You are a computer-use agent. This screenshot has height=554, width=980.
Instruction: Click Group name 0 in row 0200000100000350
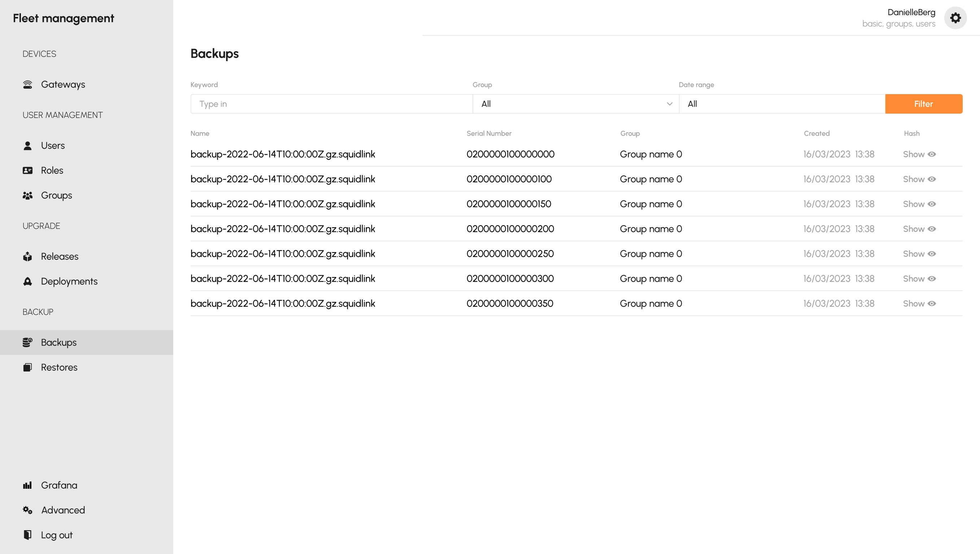pyautogui.click(x=651, y=304)
